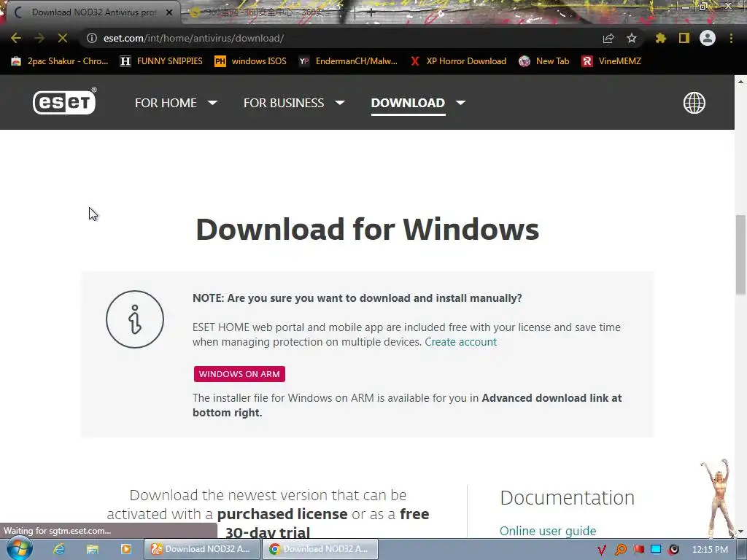View site information icon in address bar
The width and height of the screenshot is (747, 560).
click(x=92, y=38)
